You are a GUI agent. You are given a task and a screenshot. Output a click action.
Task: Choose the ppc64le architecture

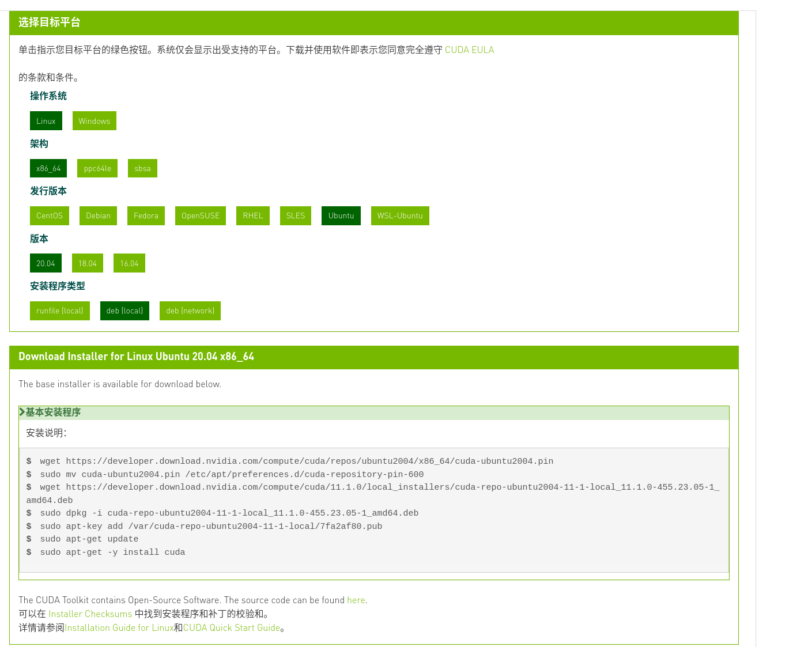coord(97,168)
